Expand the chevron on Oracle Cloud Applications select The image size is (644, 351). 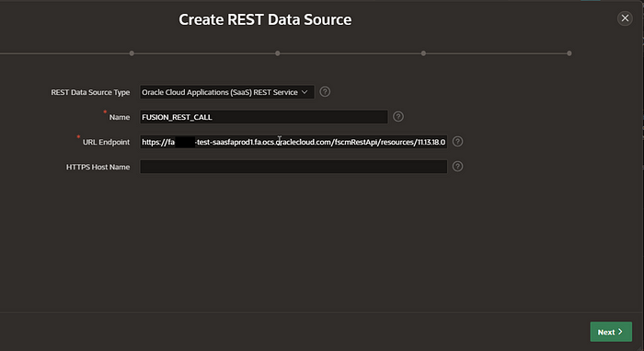click(x=305, y=92)
